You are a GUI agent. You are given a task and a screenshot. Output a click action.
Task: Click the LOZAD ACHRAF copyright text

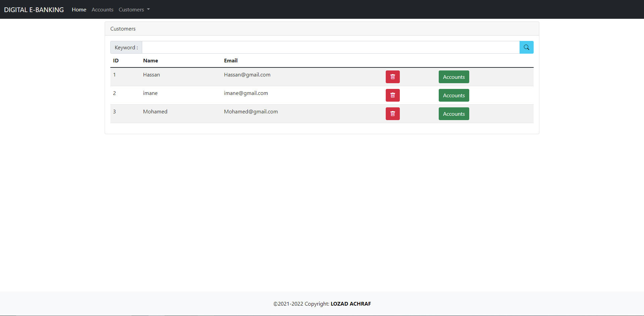pyautogui.click(x=351, y=304)
